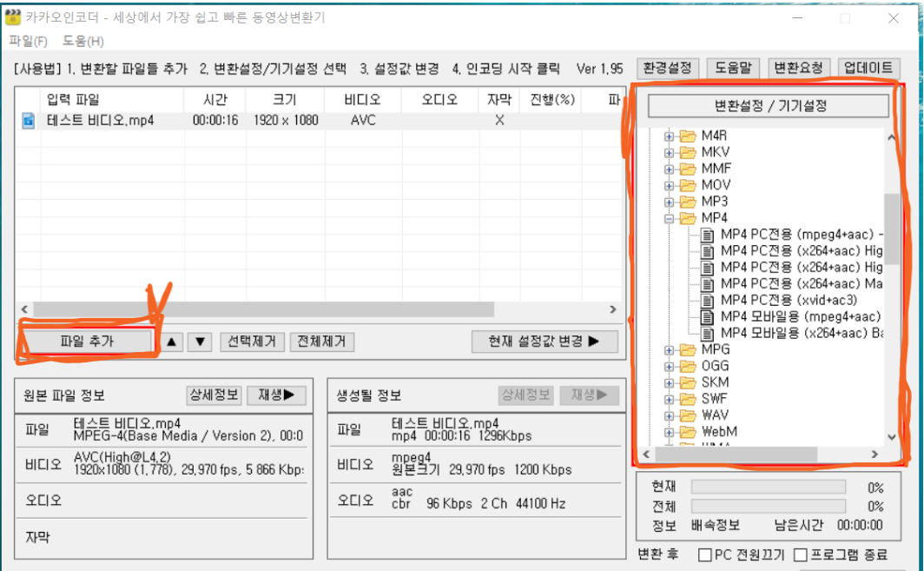The image size is (924, 571).
Task: Expand the M4R folder node
Action: pyautogui.click(x=669, y=136)
